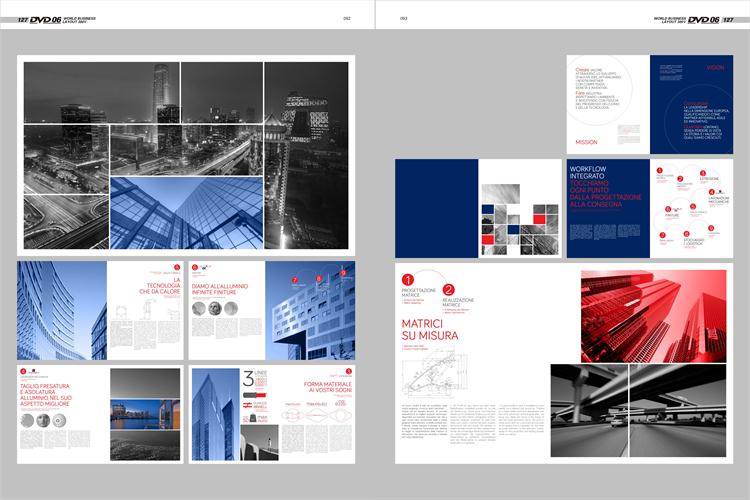Click red circle 1 beside Progettazione Matrice
This screenshot has height=500, width=750.
(x=407, y=280)
